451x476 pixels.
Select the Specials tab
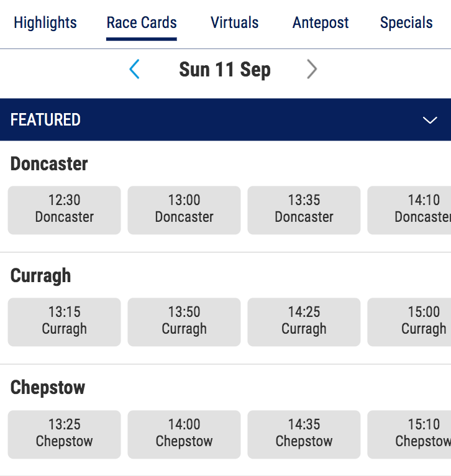pyautogui.click(x=406, y=23)
